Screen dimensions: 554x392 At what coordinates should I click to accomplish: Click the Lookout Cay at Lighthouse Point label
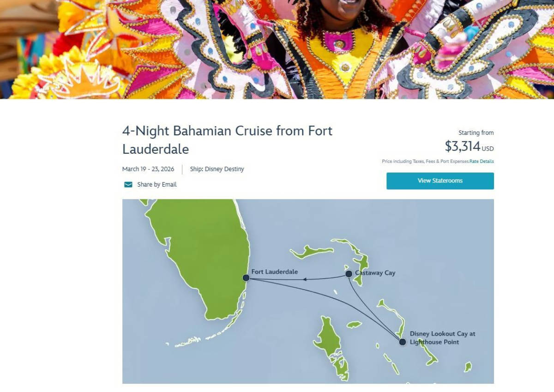[442, 338]
